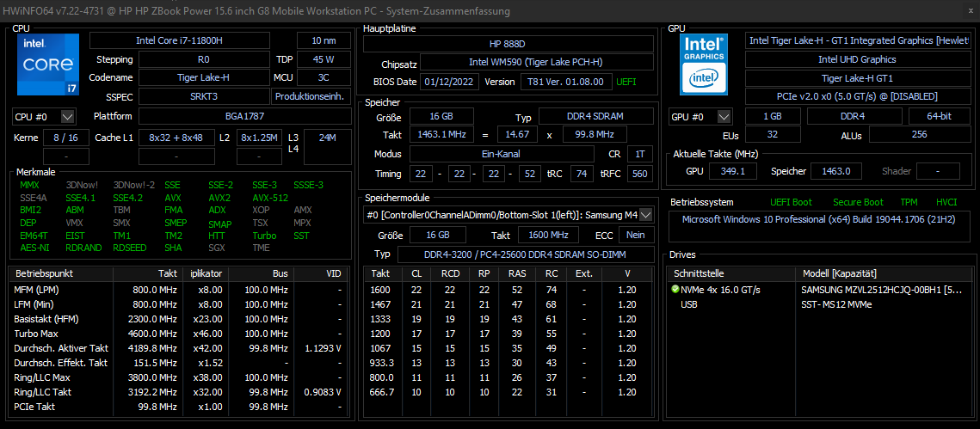Screen dimensions: 980x429
Task: Click the RAS column header in timing table
Action: pyautogui.click(x=516, y=273)
